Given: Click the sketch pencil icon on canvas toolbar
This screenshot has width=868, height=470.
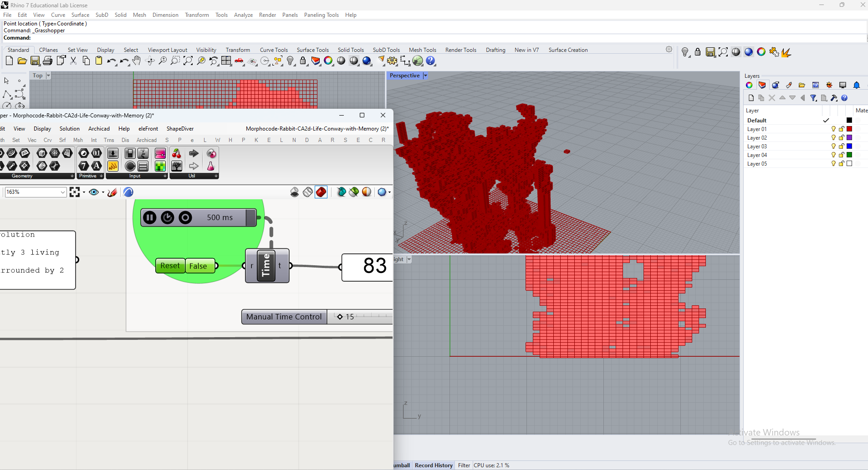Looking at the screenshot, I should tap(112, 192).
